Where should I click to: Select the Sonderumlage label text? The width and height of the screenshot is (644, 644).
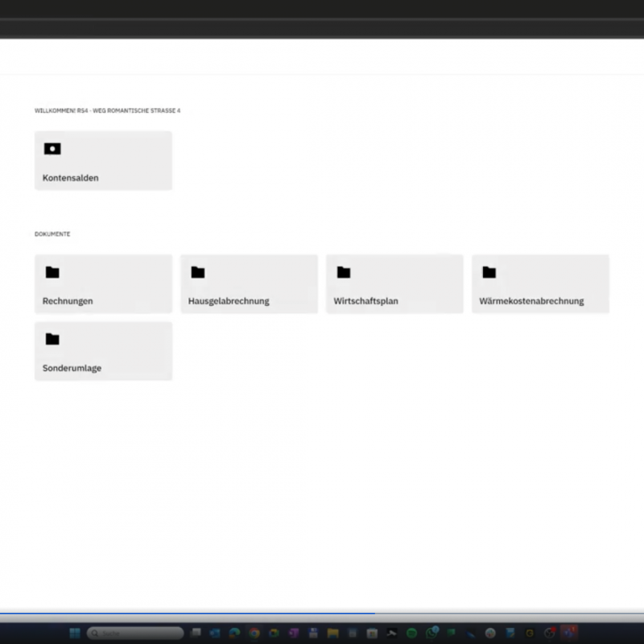(72, 368)
